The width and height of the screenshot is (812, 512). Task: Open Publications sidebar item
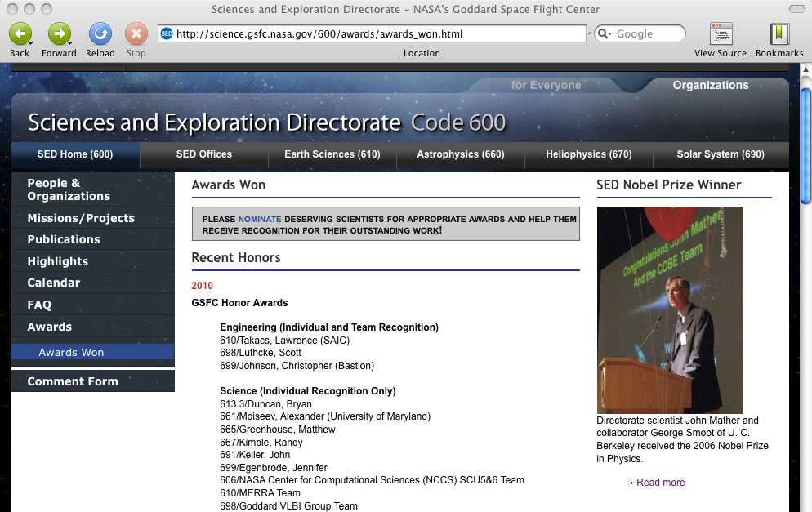92,239
